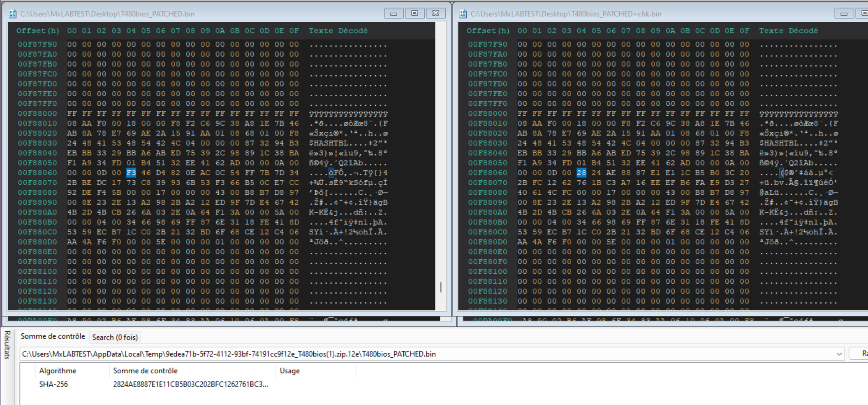Click offset 00F88070 in PATCHED+chk.bin window

(488, 183)
